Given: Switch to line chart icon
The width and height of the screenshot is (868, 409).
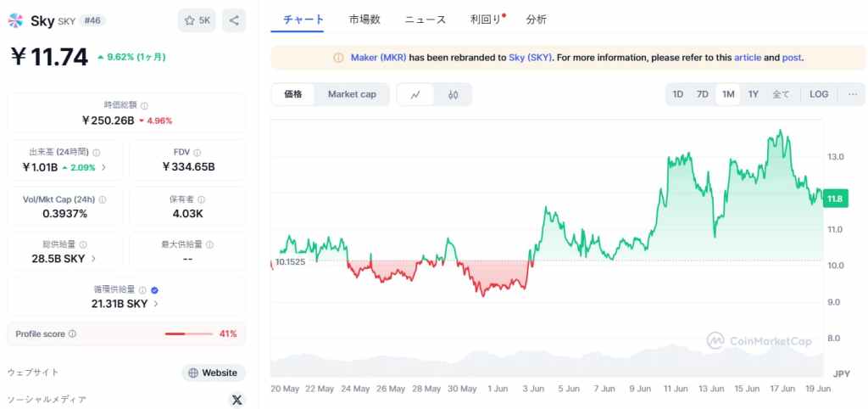Looking at the screenshot, I should pyautogui.click(x=415, y=94).
